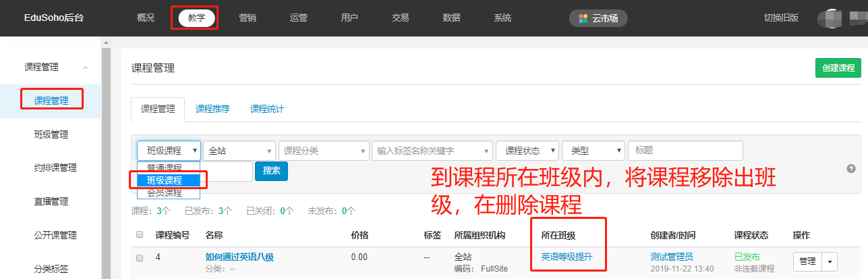Switch to the 课程统计 tab
The width and height of the screenshot is (868, 279).
click(267, 109)
